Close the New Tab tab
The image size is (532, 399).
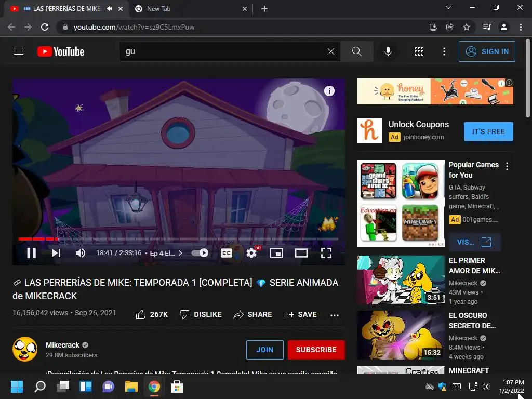tap(245, 9)
